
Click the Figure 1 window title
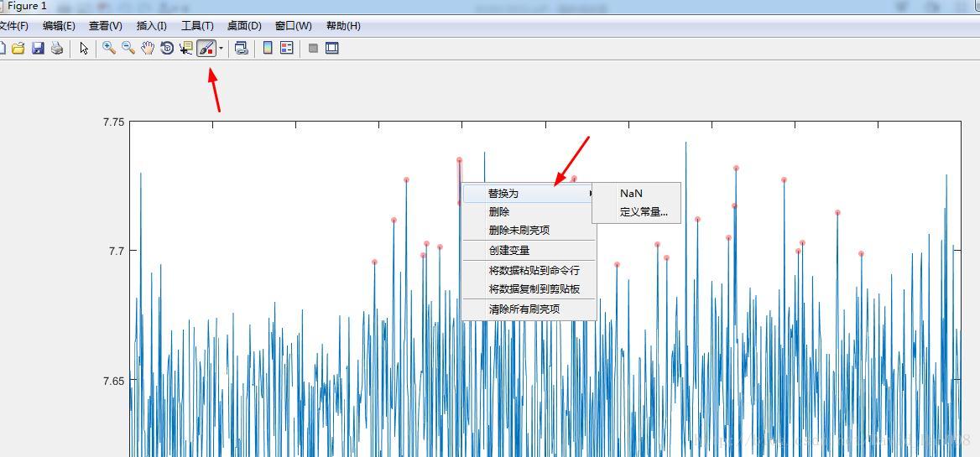[27, 6]
